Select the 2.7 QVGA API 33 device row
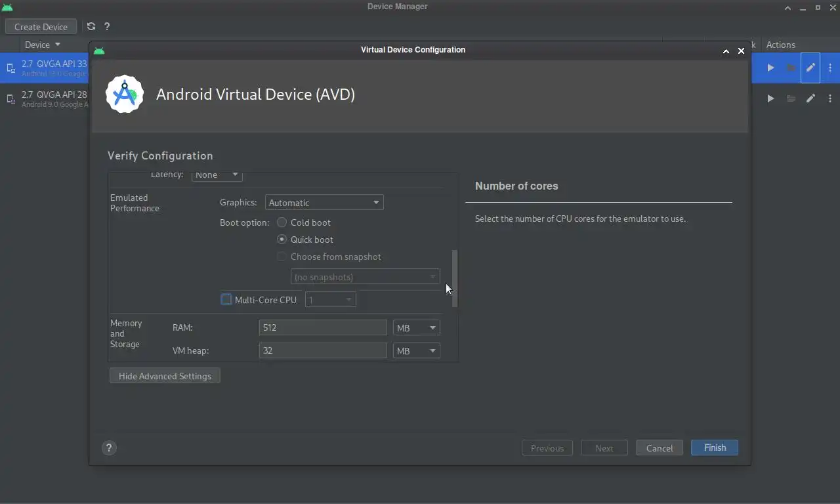The width and height of the screenshot is (840, 504). 45,68
